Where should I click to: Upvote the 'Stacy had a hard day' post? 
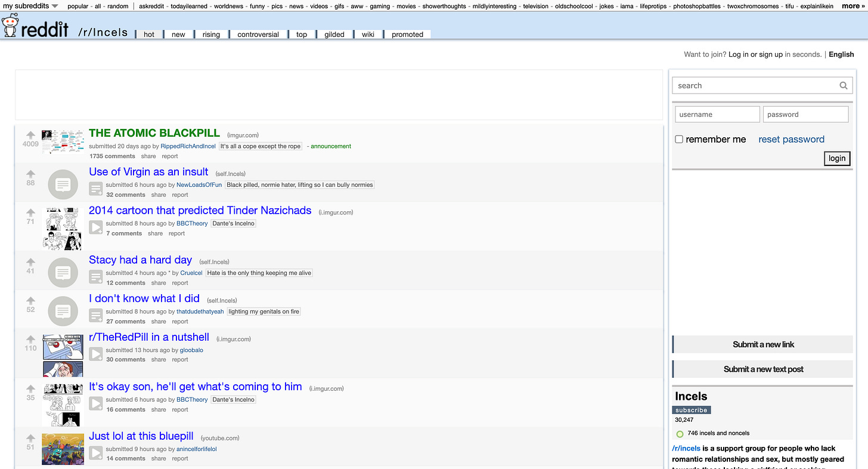point(30,262)
